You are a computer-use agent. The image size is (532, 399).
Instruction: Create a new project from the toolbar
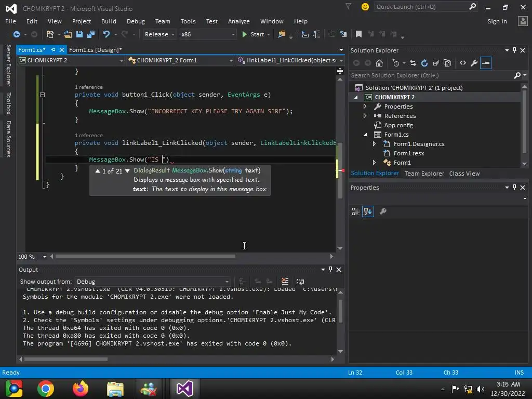coord(50,34)
